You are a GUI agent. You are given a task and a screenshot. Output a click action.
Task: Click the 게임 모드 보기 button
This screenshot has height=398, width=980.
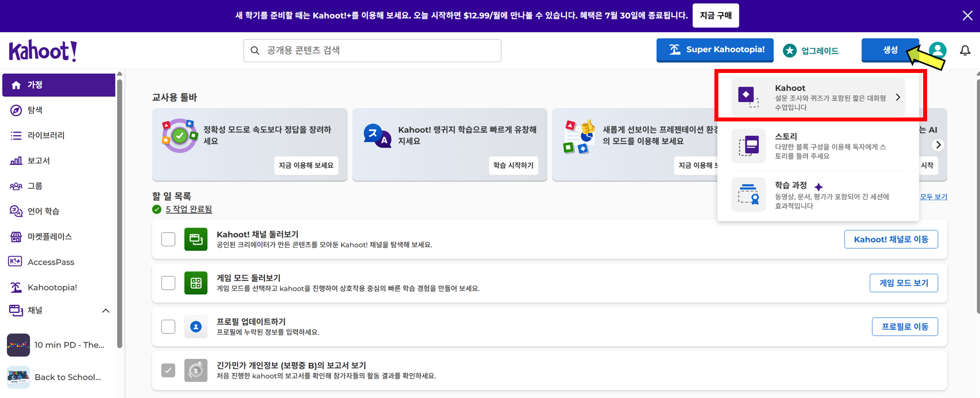904,283
